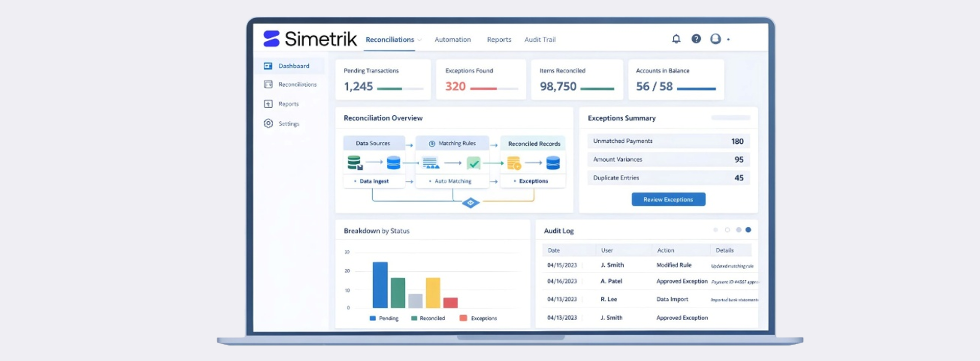This screenshot has width=980, height=361.
Task: Open dropdown next to the profile avatar
Action: pos(728,39)
